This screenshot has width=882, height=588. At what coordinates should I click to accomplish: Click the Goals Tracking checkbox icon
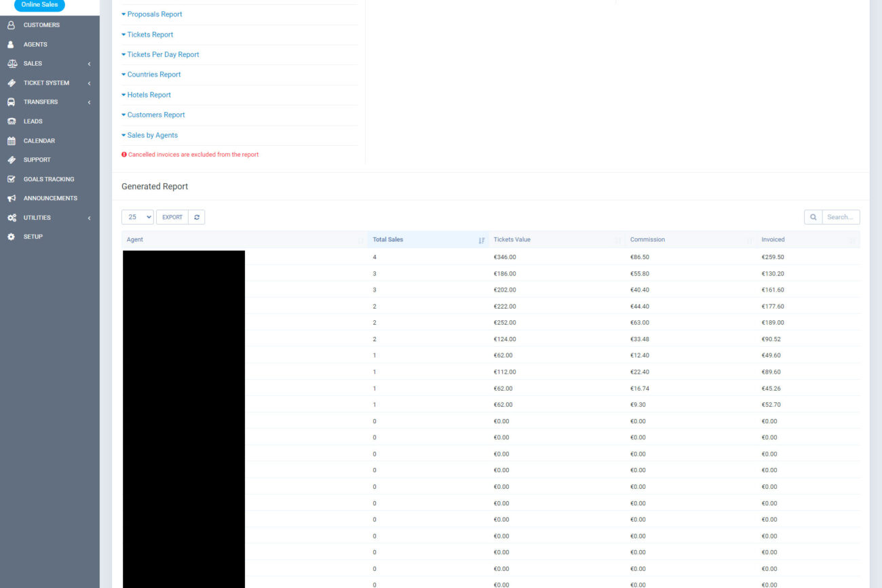click(11, 180)
